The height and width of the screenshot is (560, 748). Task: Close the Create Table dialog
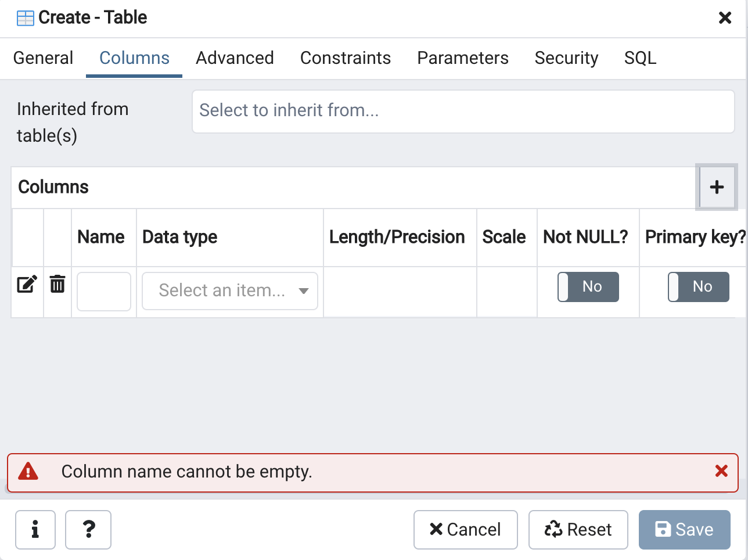pos(725,18)
